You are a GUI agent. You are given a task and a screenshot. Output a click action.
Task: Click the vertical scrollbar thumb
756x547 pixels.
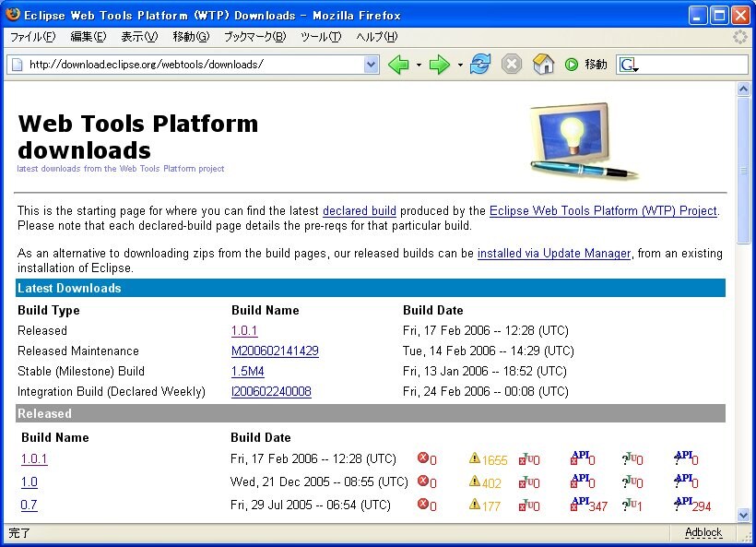click(743, 170)
